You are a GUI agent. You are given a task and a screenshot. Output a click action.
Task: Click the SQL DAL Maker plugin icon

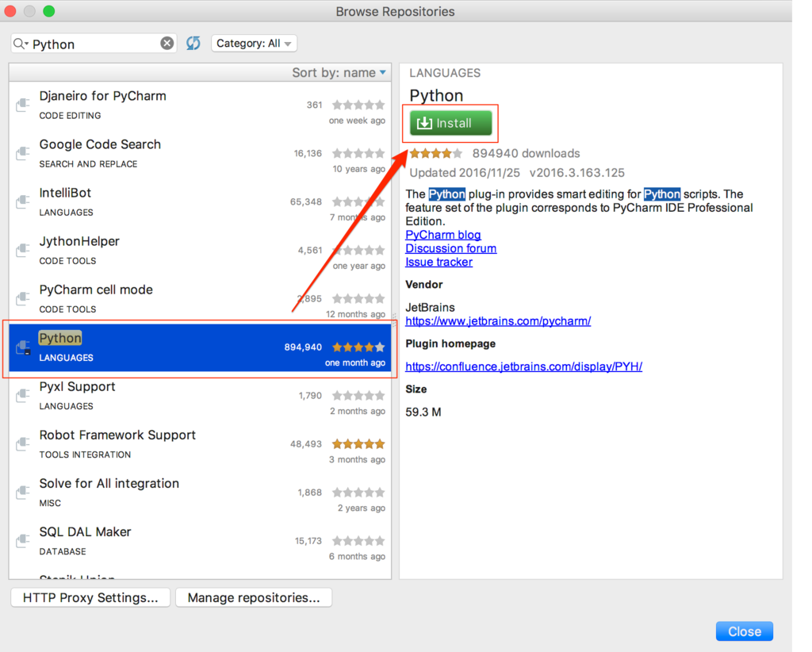22,541
